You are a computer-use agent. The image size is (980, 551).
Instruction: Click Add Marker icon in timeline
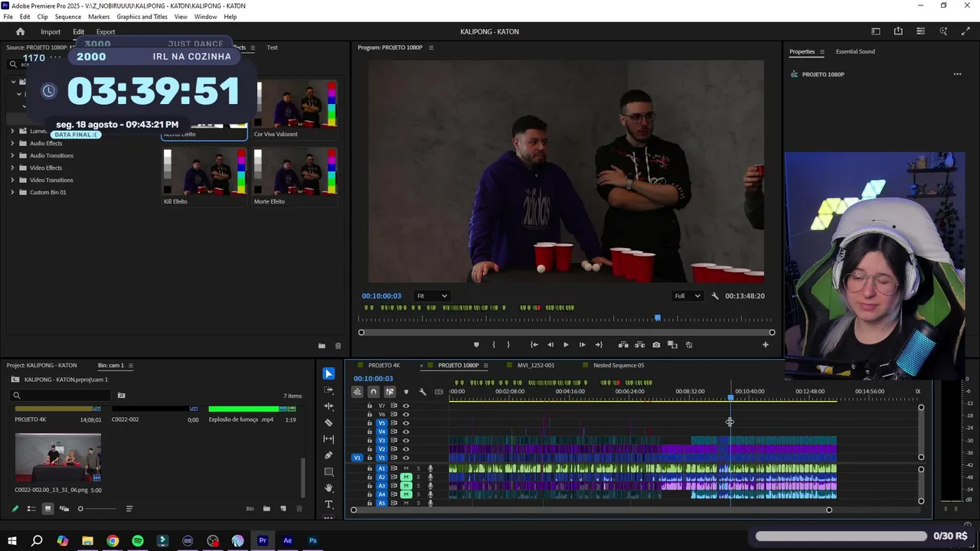click(x=406, y=392)
